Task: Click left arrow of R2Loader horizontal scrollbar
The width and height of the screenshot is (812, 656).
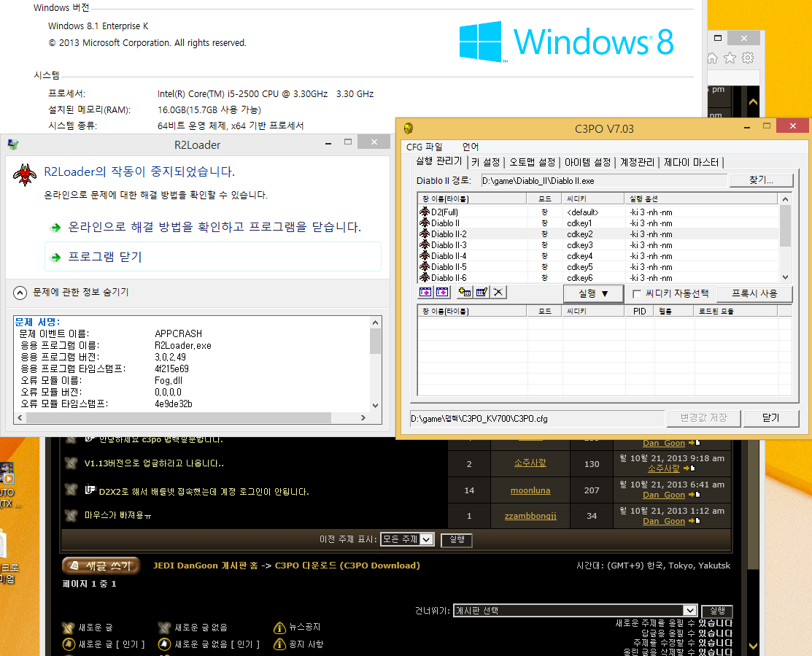Action: coord(20,417)
